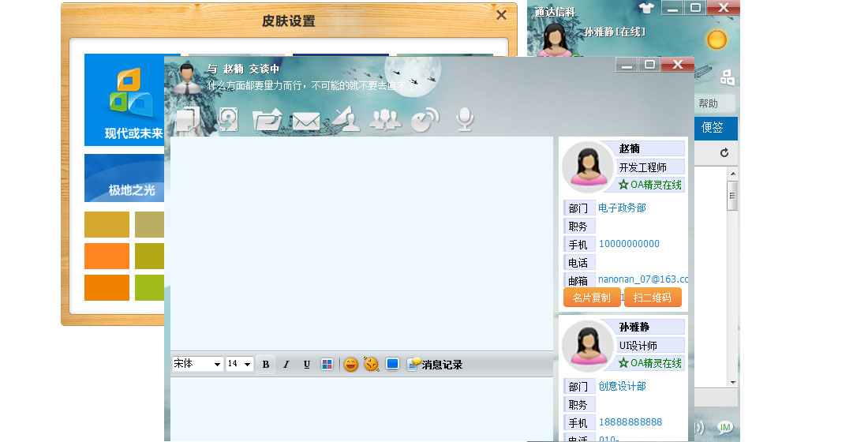The width and height of the screenshot is (868, 442).
Task: Open the 帮助 menu
Action: 708,103
